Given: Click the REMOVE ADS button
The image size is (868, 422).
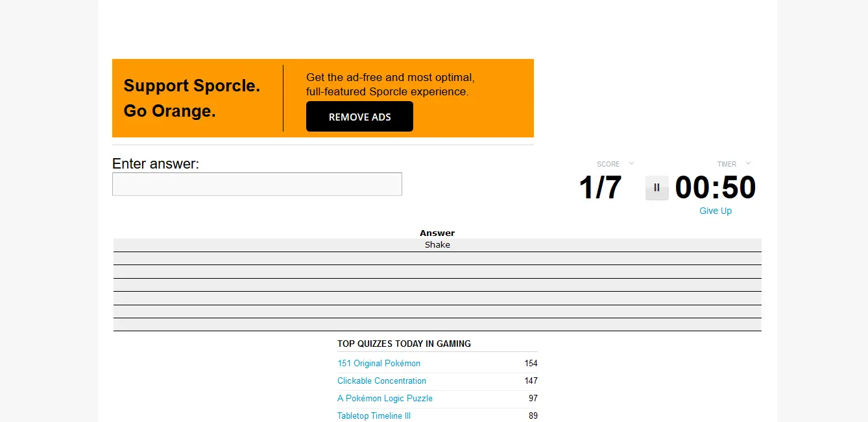Looking at the screenshot, I should pyautogui.click(x=359, y=117).
